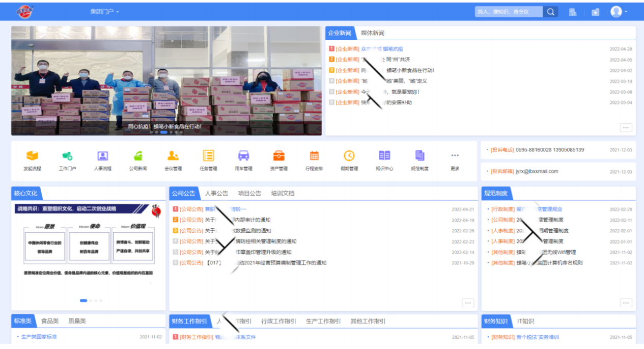Open 资产管理 toolbox icon

pyautogui.click(x=279, y=156)
